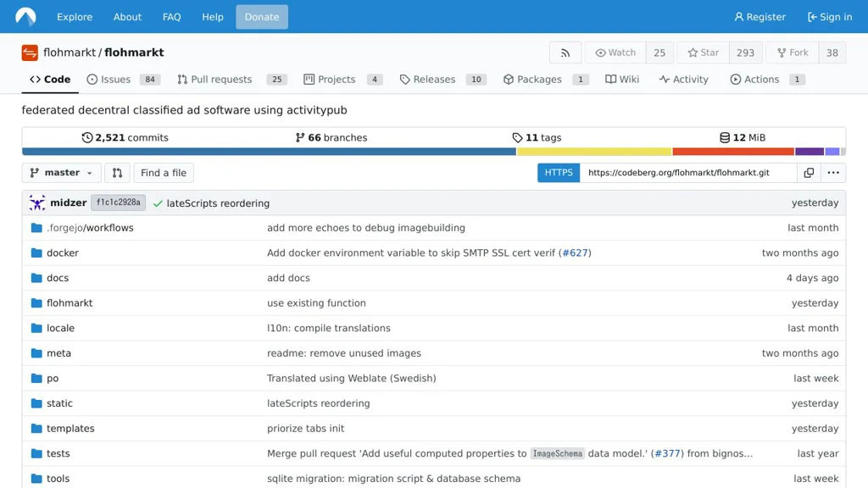Screen dimensions: 868x488
Task: Open the three-dot more clone options menu
Action: pyautogui.click(x=833, y=173)
